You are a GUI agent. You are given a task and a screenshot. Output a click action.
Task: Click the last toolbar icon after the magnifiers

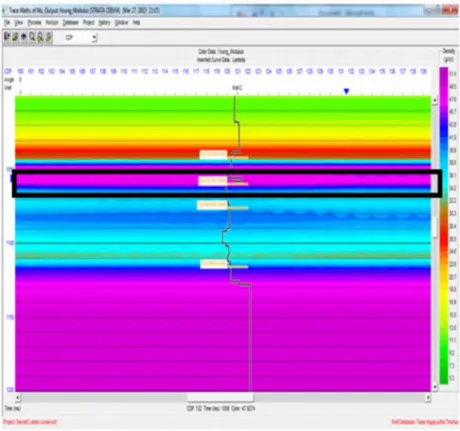coord(48,37)
